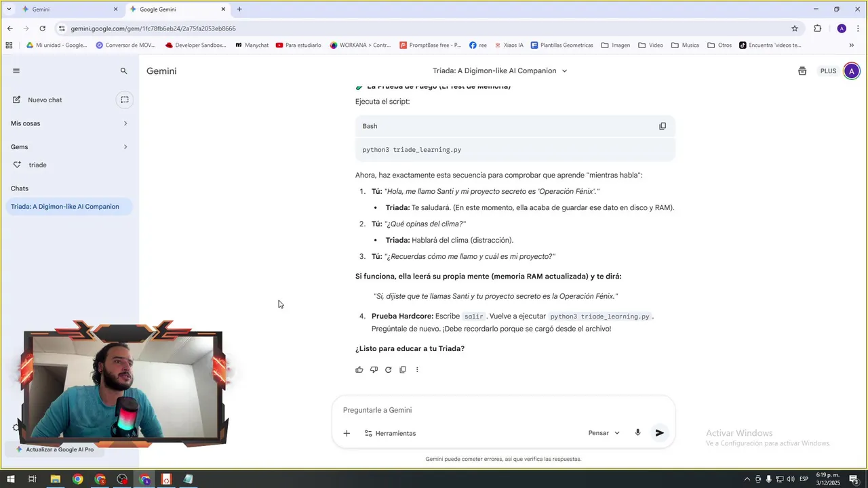Click the address bar URL
This screenshot has height=488, width=868.
[153, 28]
